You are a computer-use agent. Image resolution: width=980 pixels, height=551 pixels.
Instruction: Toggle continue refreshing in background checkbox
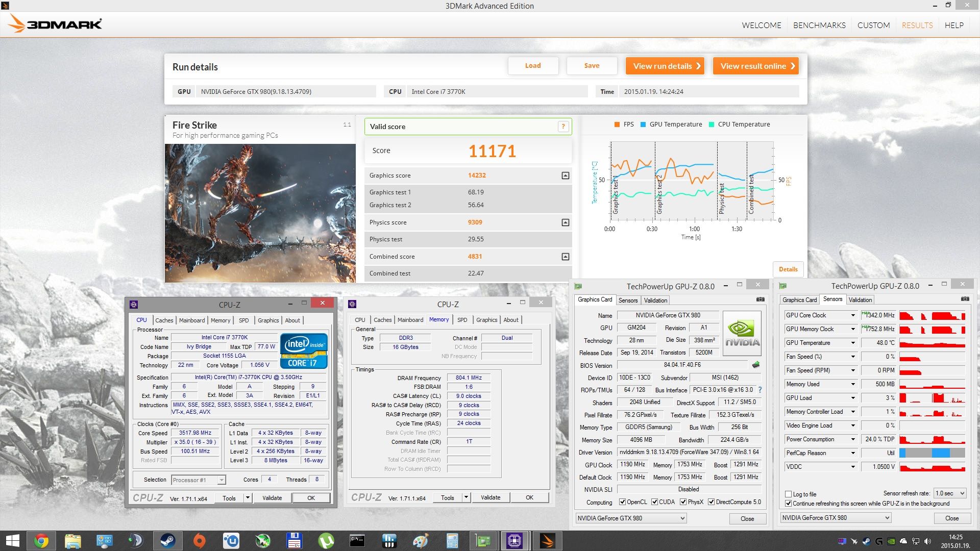pos(789,504)
